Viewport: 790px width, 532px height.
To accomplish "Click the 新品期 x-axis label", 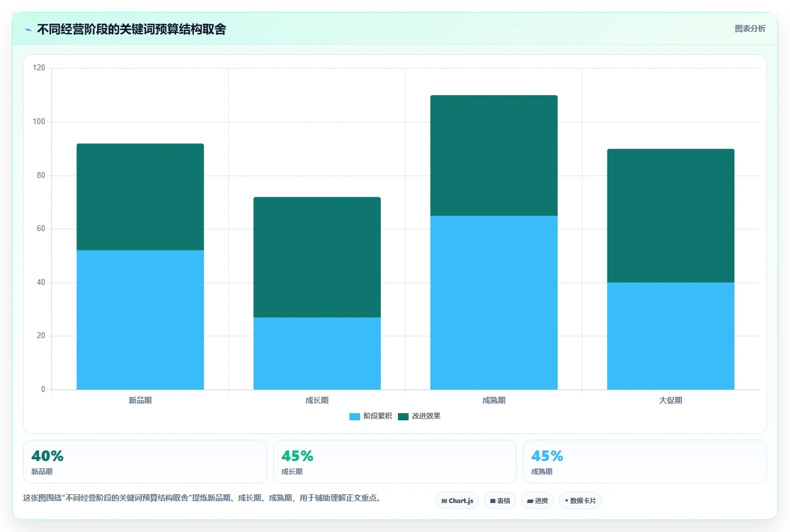I will [140, 400].
